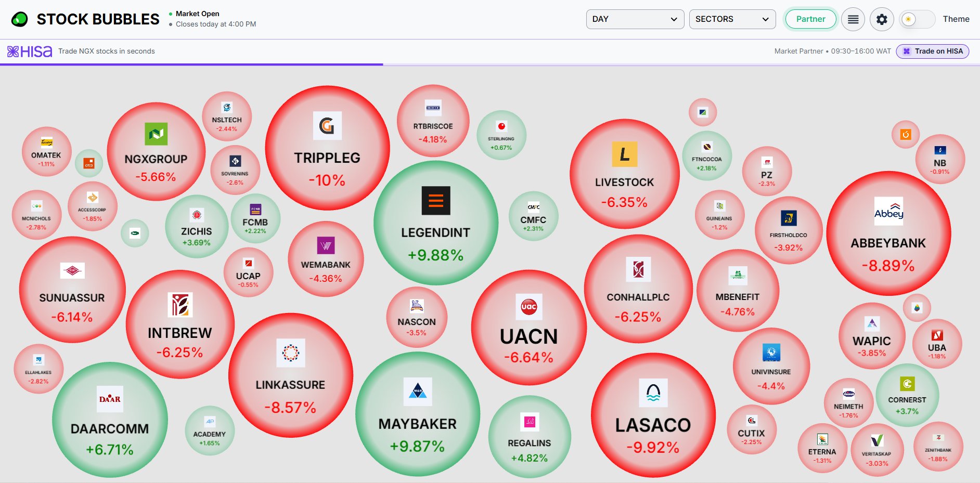Click the Abbey logo in the ABBEYBANK bubble
The height and width of the screenshot is (483, 980).
888,211
